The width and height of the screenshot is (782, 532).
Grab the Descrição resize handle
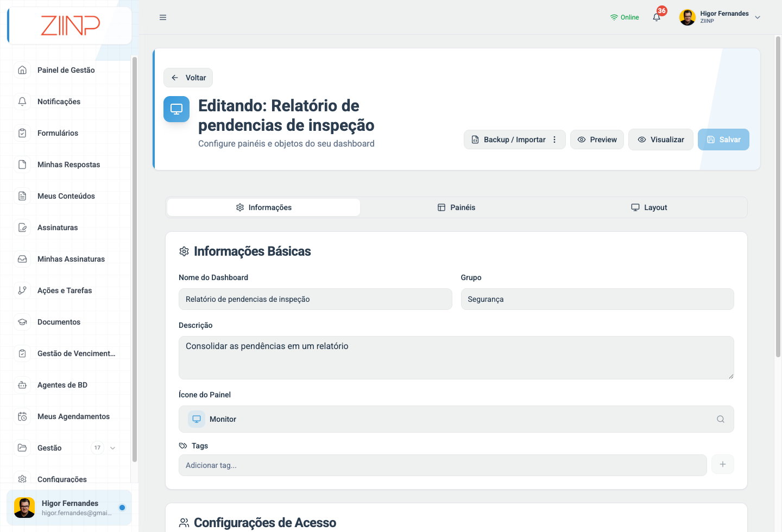click(x=731, y=376)
